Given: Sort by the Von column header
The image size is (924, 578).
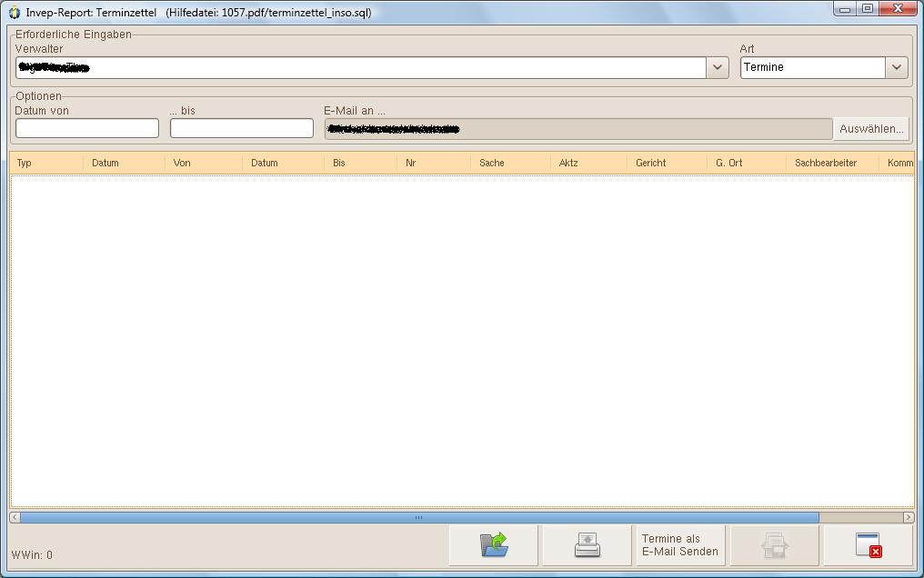Looking at the screenshot, I should (204, 163).
